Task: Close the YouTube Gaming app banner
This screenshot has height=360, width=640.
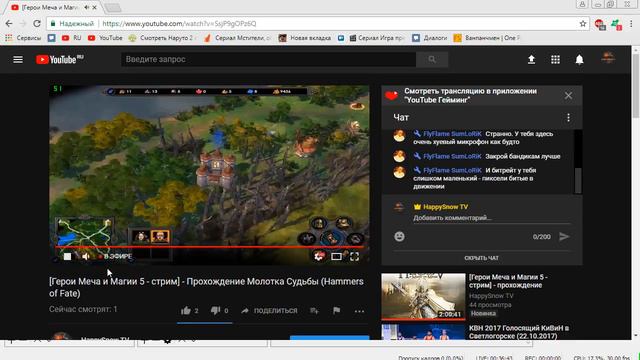Action: pyautogui.click(x=568, y=96)
